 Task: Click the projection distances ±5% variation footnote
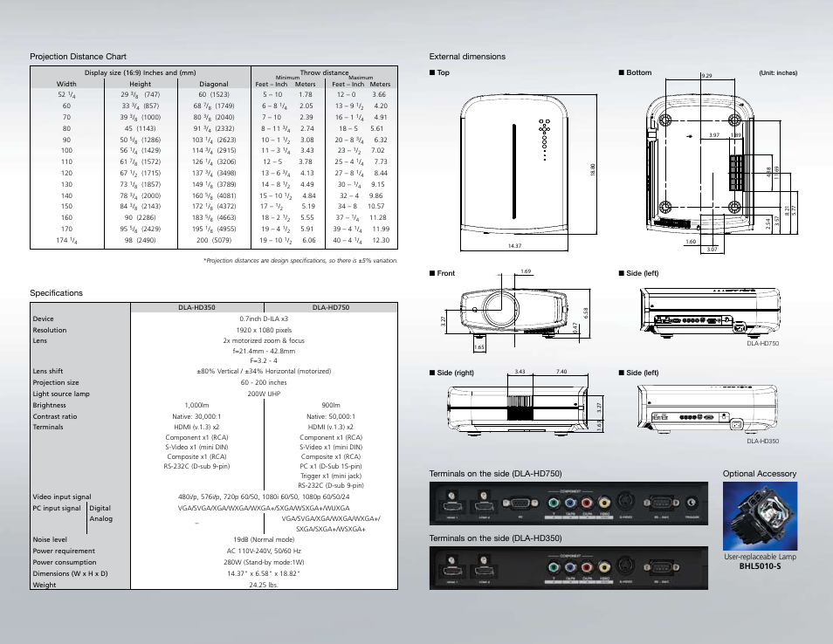click(x=300, y=260)
